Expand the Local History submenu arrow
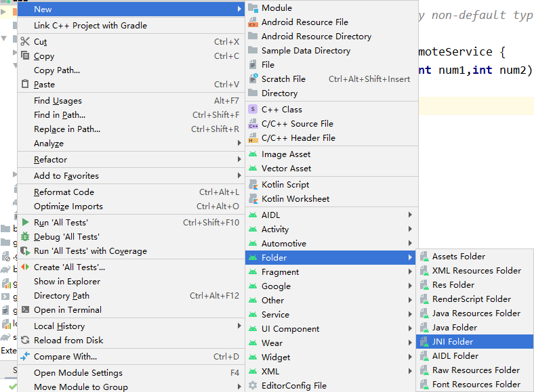 239,326
